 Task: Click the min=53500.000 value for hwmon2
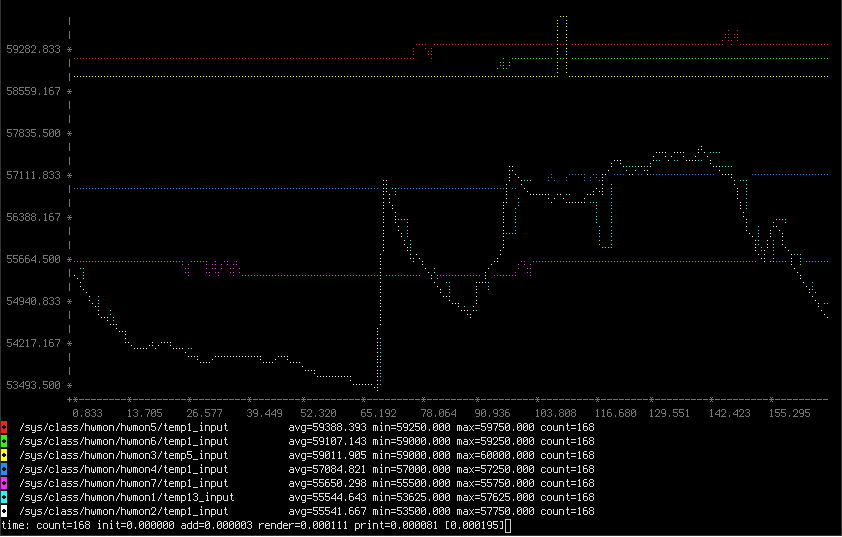point(411,511)
